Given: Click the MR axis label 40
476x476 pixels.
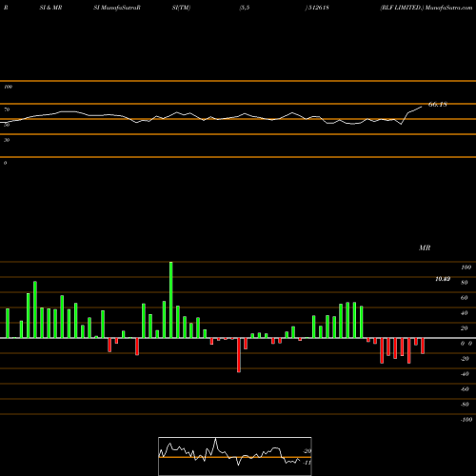Looking at the screenshot, I should (x=465, y=313).
